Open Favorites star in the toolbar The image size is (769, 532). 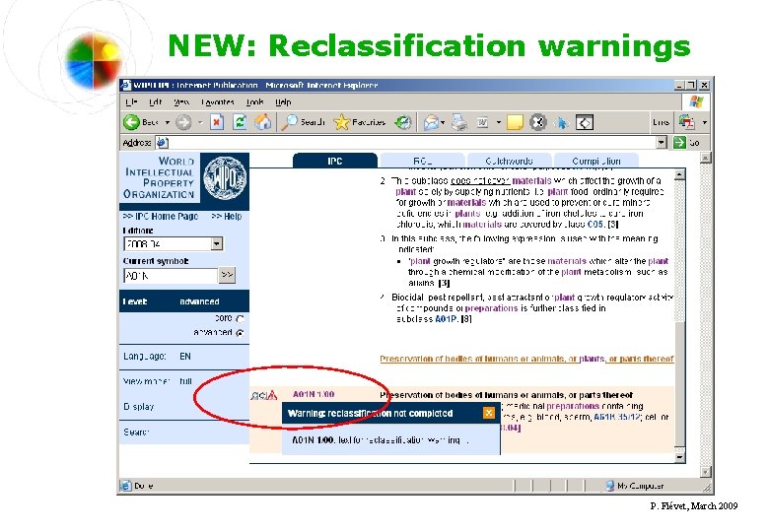[x=341, y=122]
